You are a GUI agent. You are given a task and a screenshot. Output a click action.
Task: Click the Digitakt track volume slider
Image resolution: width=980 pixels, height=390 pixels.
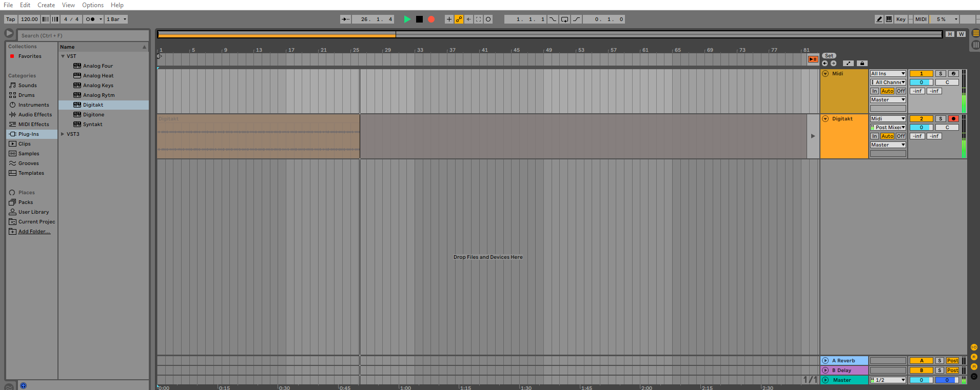[921, 128]
